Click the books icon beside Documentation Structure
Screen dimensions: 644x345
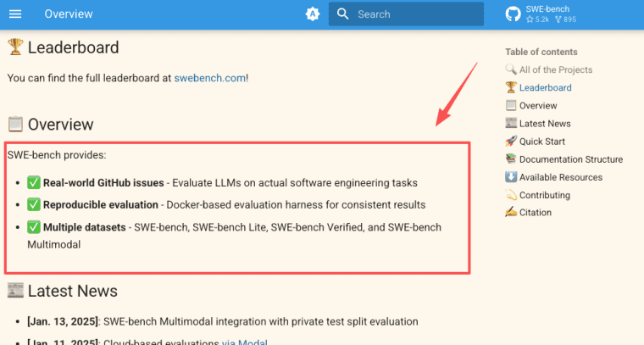coord(511,159)
